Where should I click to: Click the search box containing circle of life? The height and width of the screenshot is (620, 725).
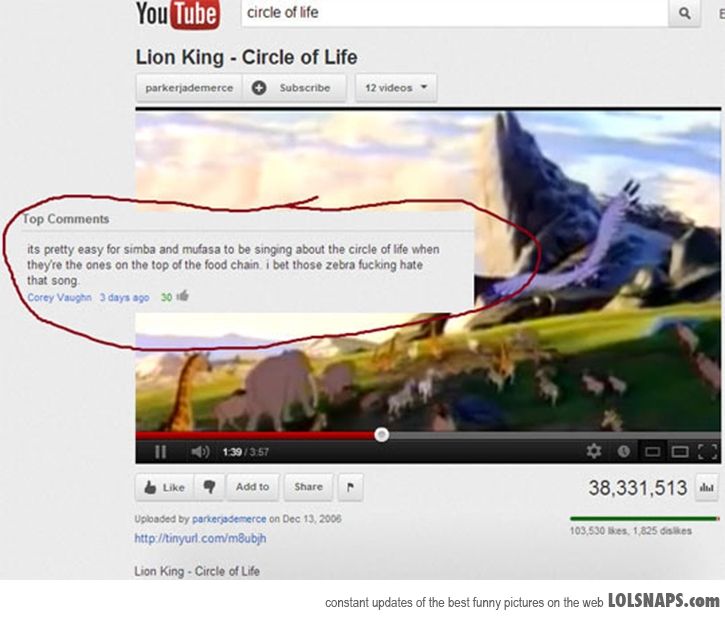pos(455,13)
